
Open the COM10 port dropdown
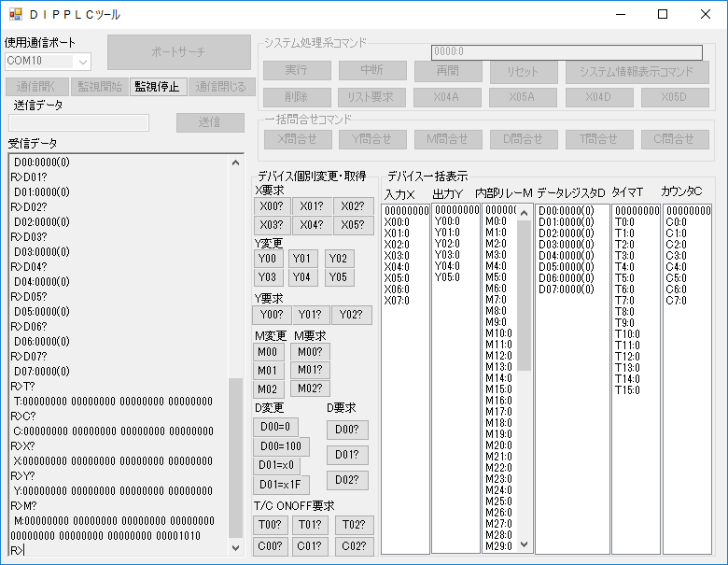point(82,62)
